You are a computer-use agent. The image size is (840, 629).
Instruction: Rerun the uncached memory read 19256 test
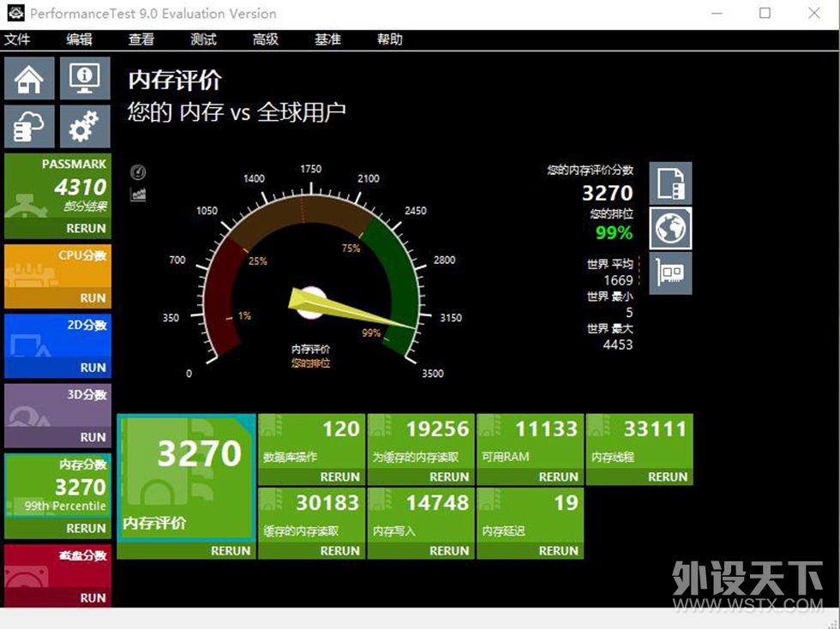pyautogui.click(x=449, y=476)
